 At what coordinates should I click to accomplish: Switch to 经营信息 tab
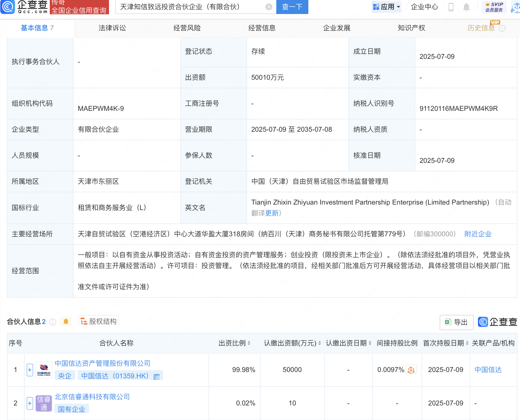coord(262,28)
